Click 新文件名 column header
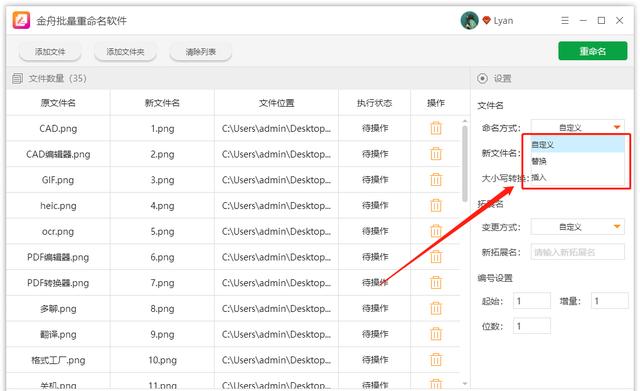The height and width of the screenshot is (391, 640). tap(162, 103)
